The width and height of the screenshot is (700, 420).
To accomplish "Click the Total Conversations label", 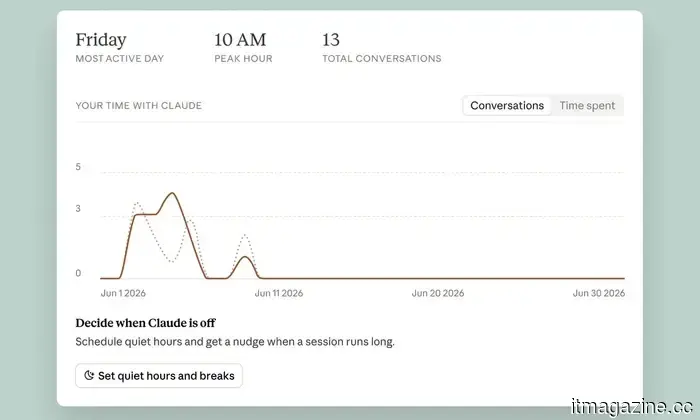I will pyautogui.click(x=382, y=58).
